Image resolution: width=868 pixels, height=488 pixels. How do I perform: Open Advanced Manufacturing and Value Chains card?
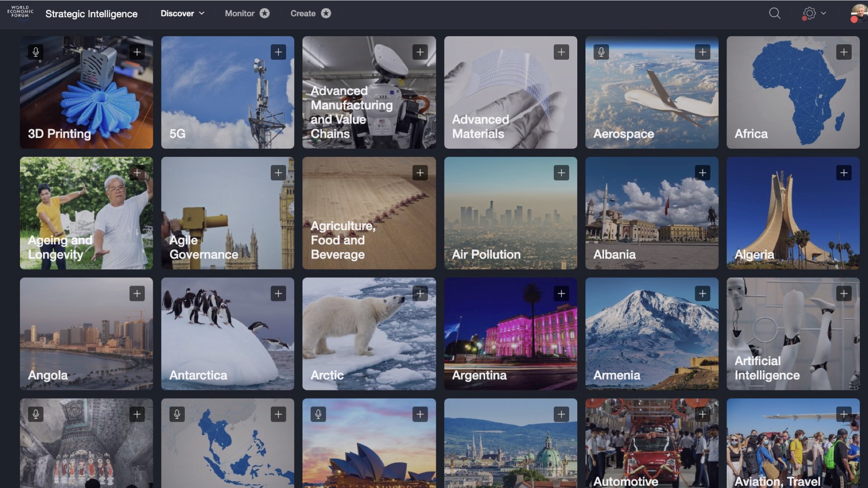[369, 93]
